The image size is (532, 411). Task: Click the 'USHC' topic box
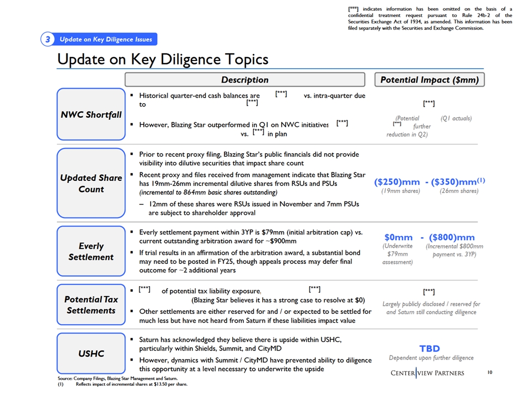[91, 354]
